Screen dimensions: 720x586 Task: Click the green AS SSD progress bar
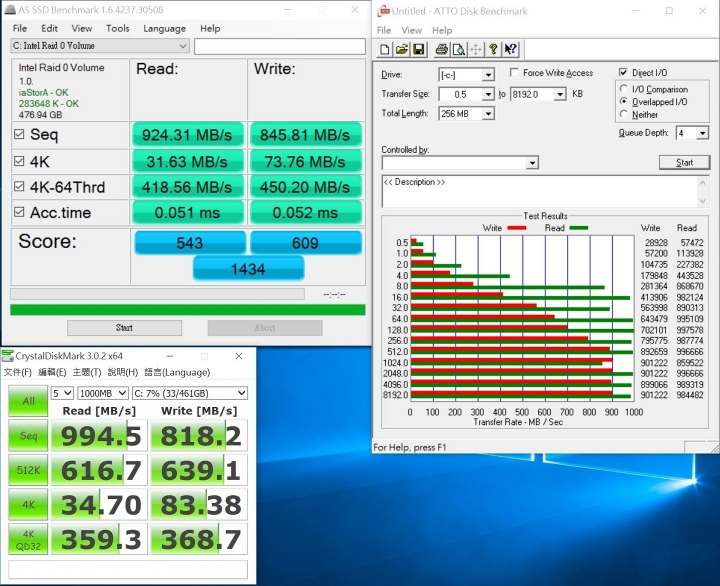[x=188, y=310]
